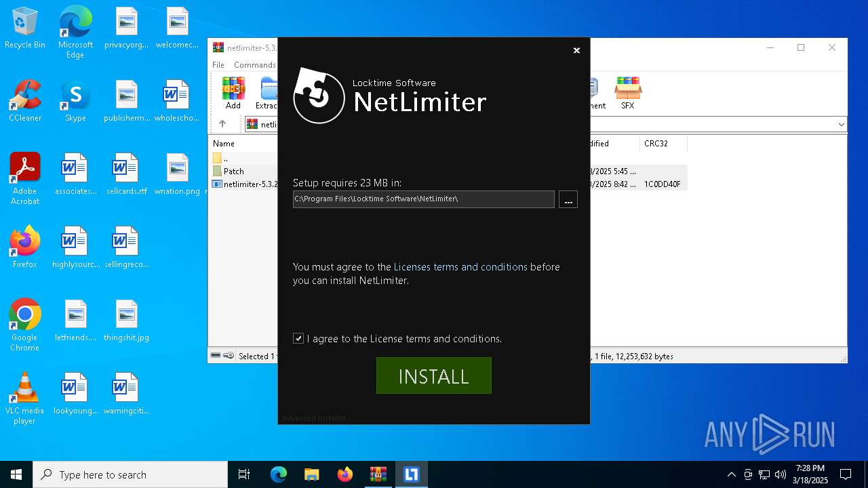Viewport: 868px width, 488px height.
Task: Select the lookyoung Word document on desktop
Action: point(75,394)
